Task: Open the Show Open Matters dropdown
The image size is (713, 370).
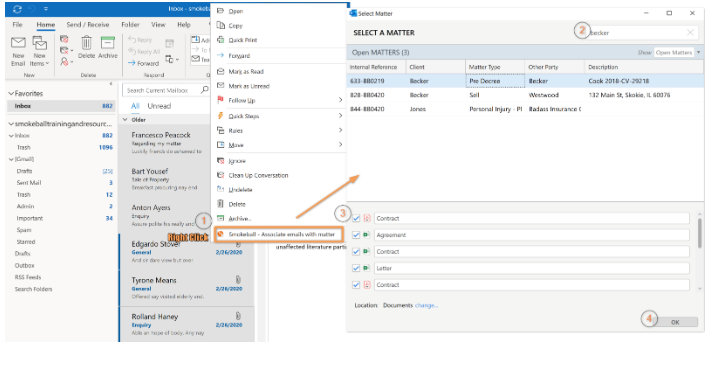Action: pos(677,52)
